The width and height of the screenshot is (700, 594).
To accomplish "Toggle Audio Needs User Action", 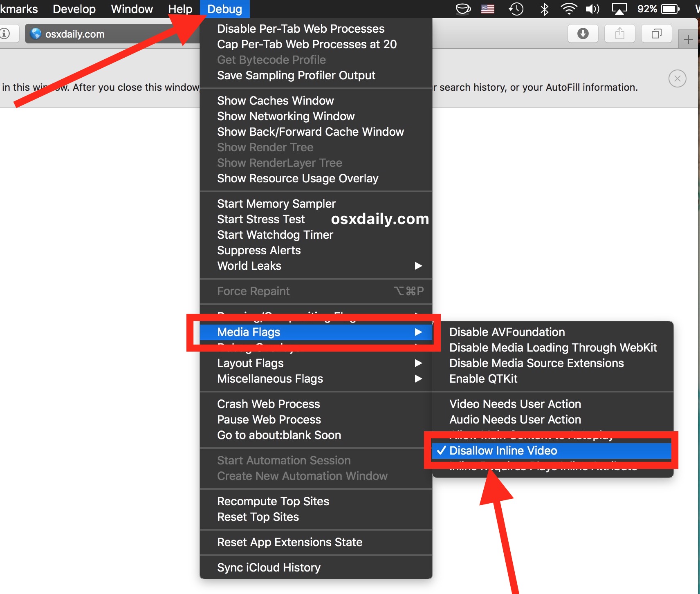I will tap(515, 419).
